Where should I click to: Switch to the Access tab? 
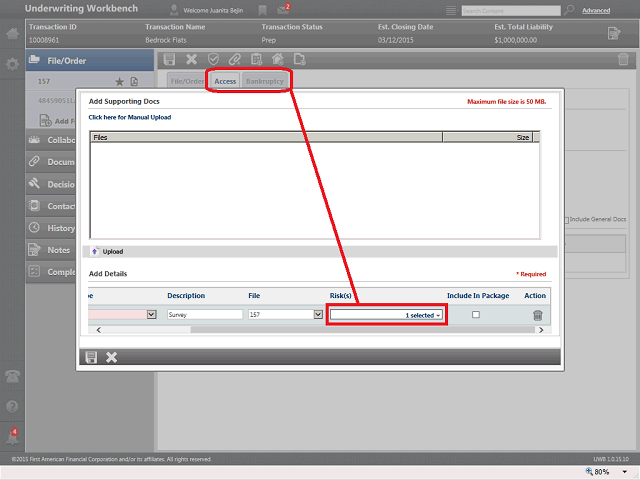pos(225,81)
